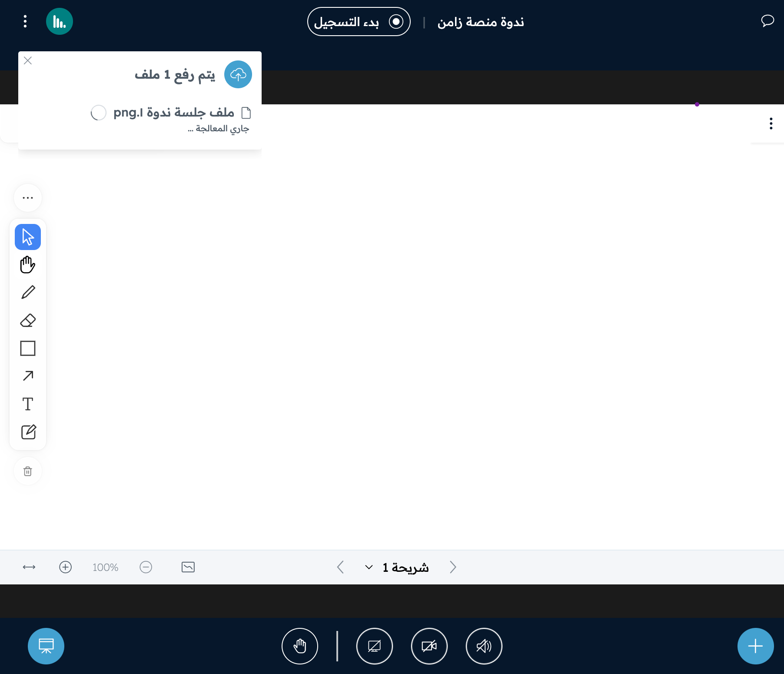Click the يتم رفع 1 ملف heading

[x=175, y=75]
